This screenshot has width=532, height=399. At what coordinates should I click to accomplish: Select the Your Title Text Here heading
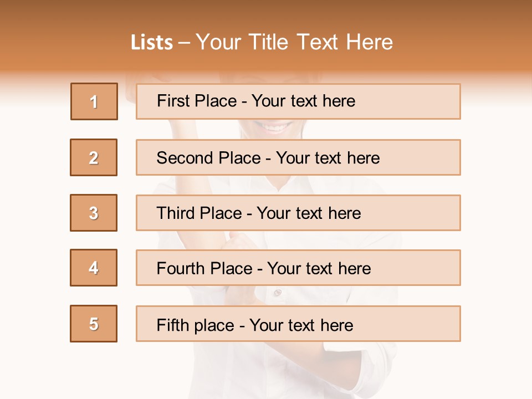[x=294, y=42]
